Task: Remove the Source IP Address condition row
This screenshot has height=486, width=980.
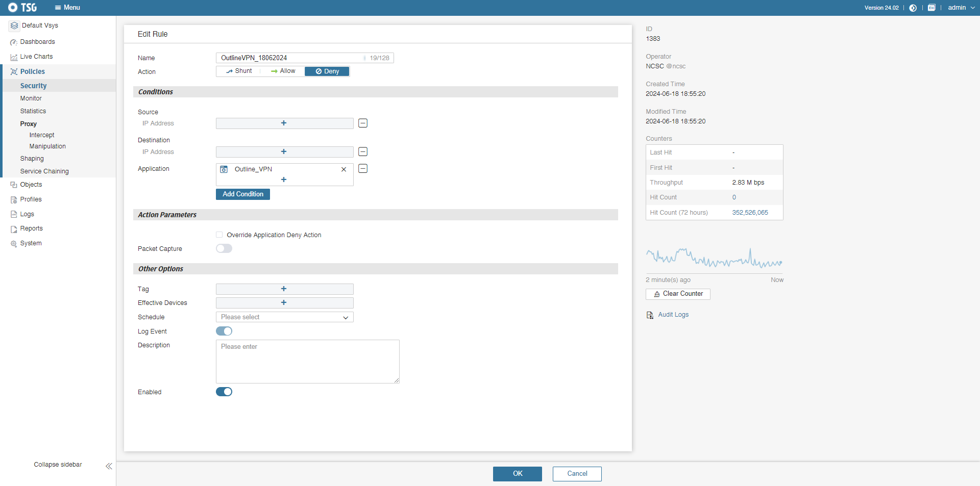Action: (x=363, y=123)
